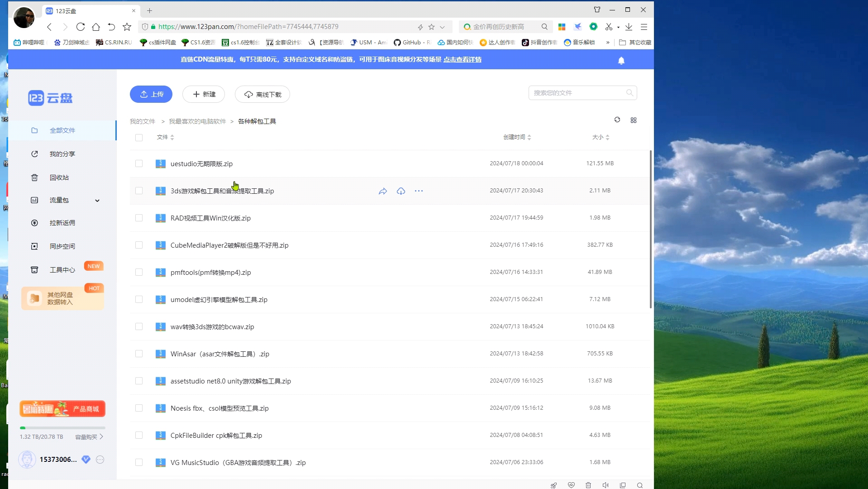Check the box for uestudio无期限版.zip

[139, 163]
